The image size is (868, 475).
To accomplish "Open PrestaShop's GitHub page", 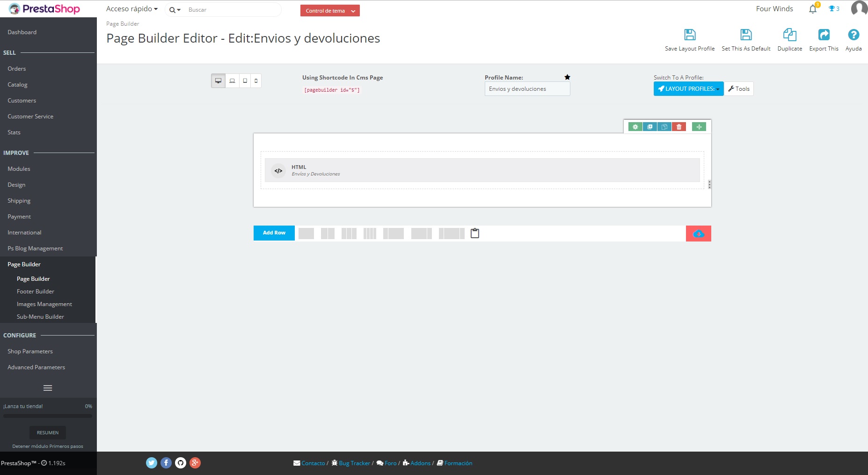I will point(181,463).
